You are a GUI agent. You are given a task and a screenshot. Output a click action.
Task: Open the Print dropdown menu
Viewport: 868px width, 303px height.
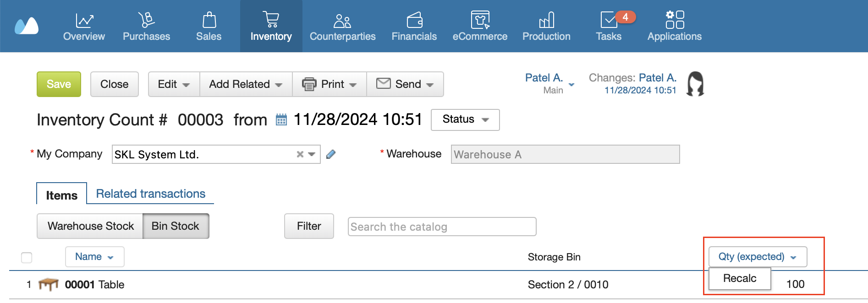pos(329,84)
